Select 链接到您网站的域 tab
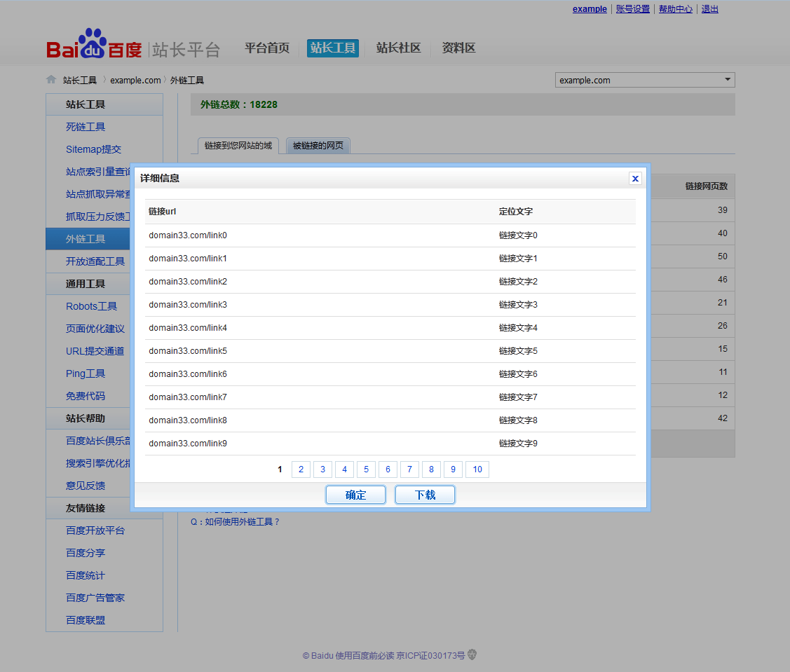This screenshot has height=672, width=790. (238, 146)
